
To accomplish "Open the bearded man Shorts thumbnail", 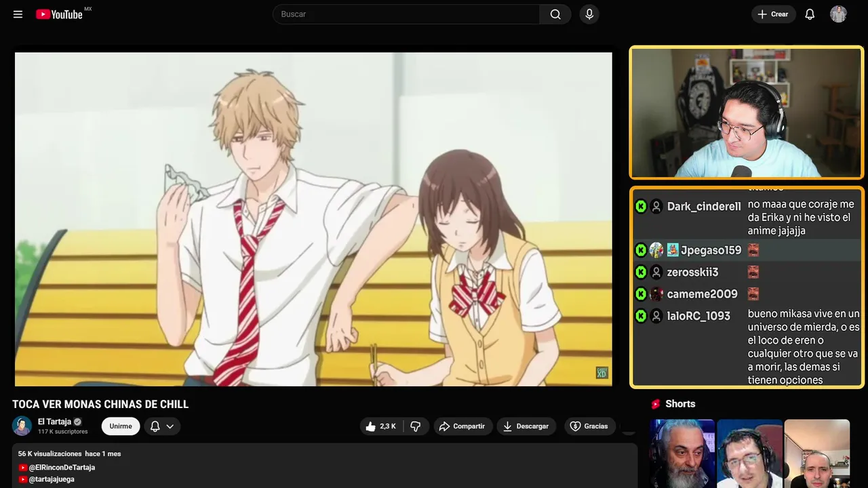I will pos(682,453).
